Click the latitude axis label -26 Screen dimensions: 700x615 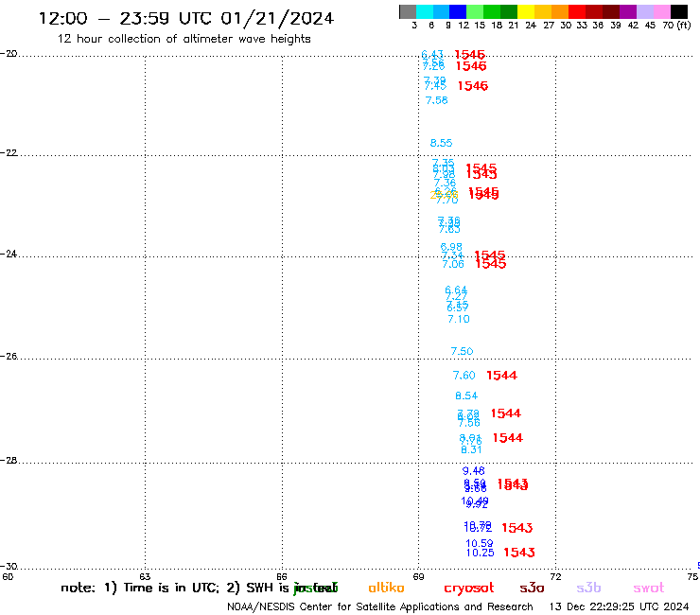click(x=9, y=357)
